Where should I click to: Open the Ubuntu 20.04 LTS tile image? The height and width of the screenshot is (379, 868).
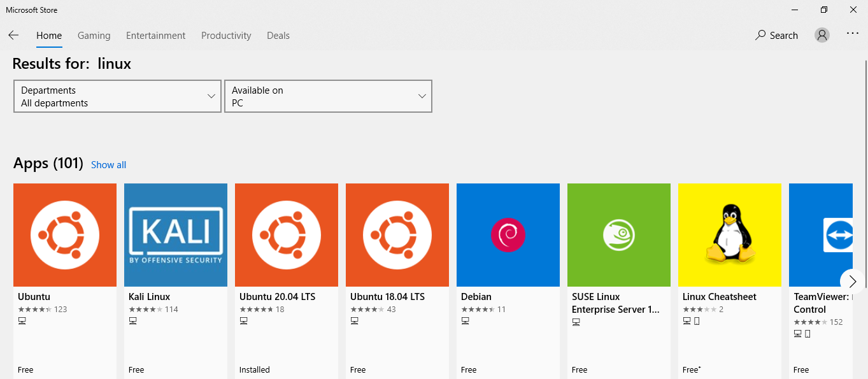[x=287, y=235]
